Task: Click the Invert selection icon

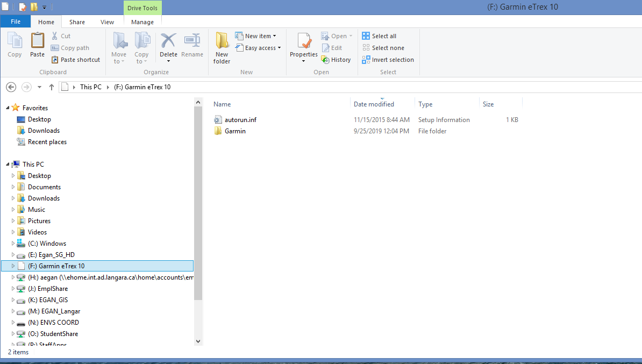Action: click(x=366, y=60)
